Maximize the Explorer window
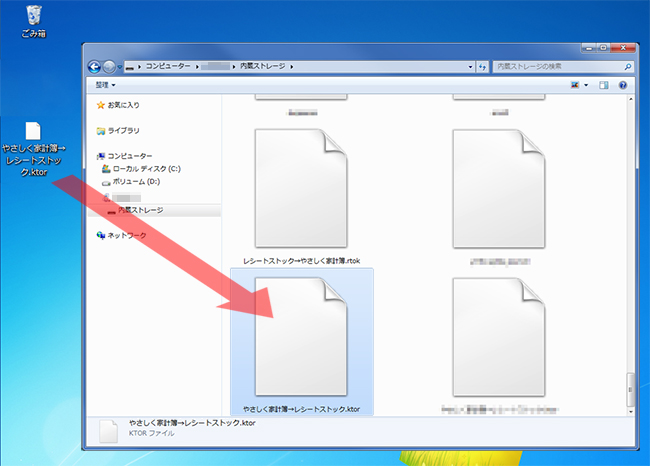 point(603,48)
